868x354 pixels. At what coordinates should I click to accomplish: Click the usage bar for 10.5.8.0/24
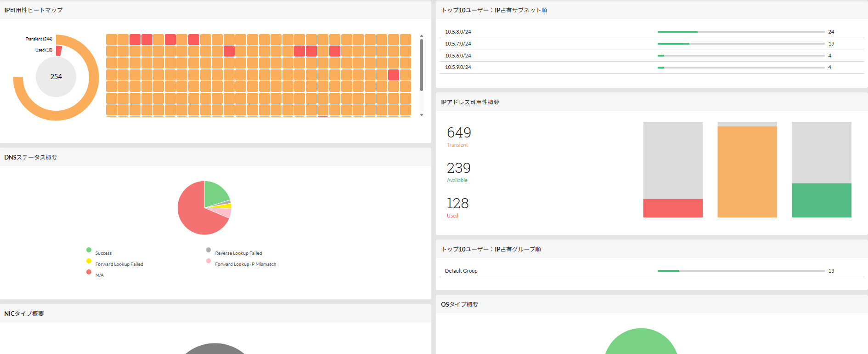tap(741, 32)
